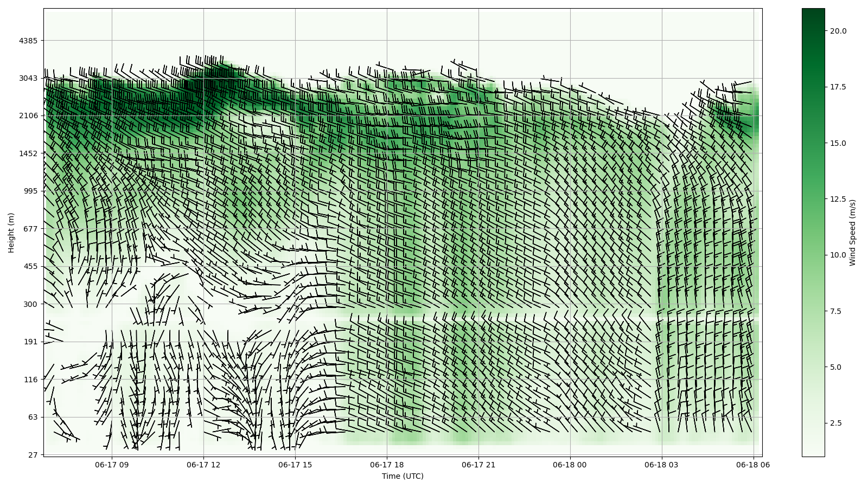Click the 'Wind Speed (m/s)' colorbar title
The width and height of the screenshot is (868, 488).
click(x=852, y=233)
